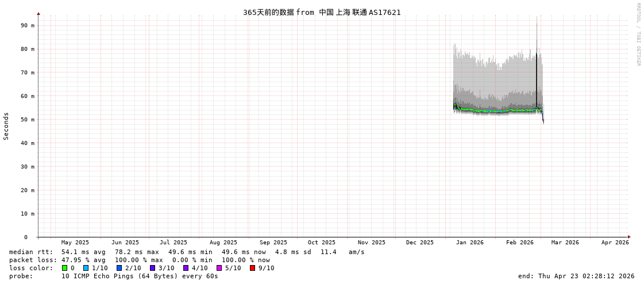Select the 4/10 loss color swatch
The width and height of the screenshot is (644, 284).
coord(186,268)
